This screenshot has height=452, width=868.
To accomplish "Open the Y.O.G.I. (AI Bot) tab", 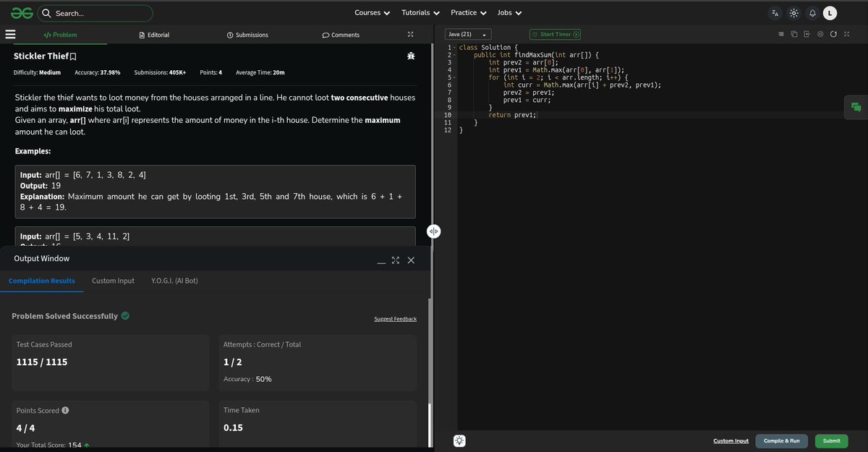I will coord(174,281).
